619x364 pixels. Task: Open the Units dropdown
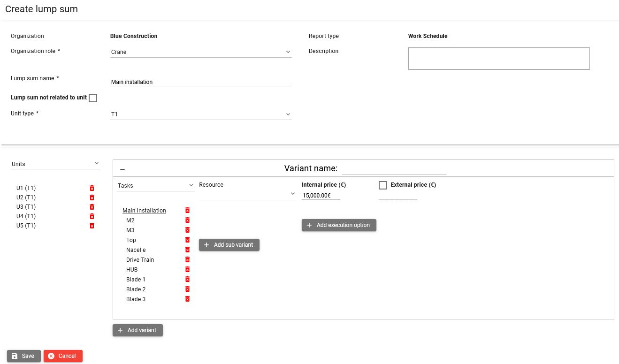click(55, 164)
